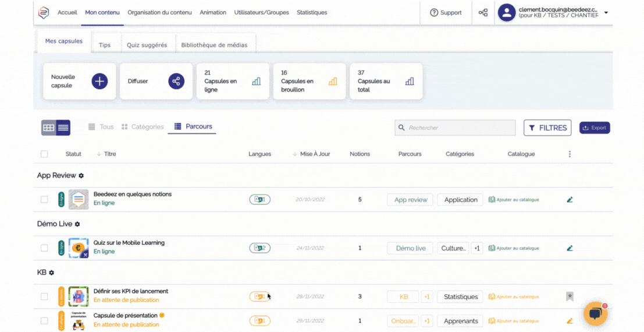
Task: Click into the Rechercher search field
Action: pyautogui.click(x=460, y=128)
